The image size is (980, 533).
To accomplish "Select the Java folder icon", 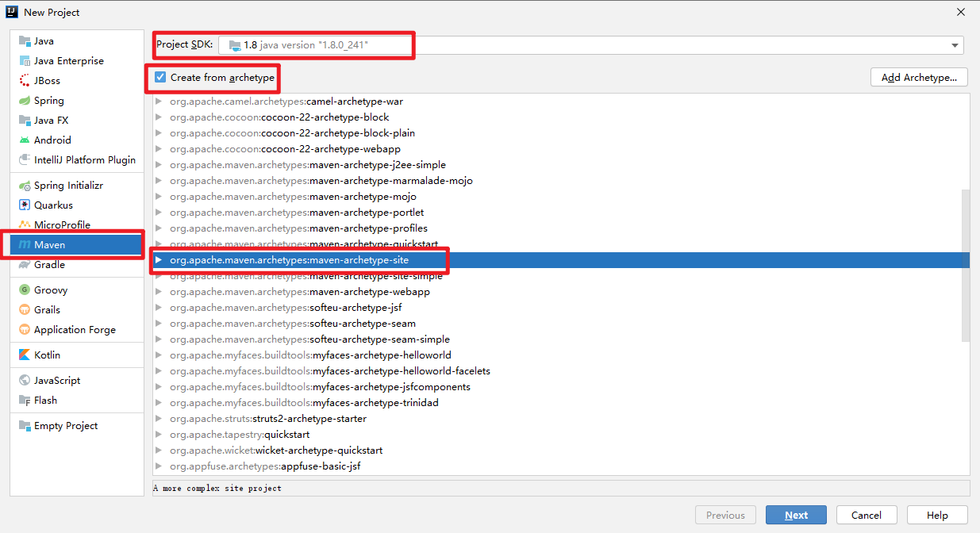I will (25, 41).
